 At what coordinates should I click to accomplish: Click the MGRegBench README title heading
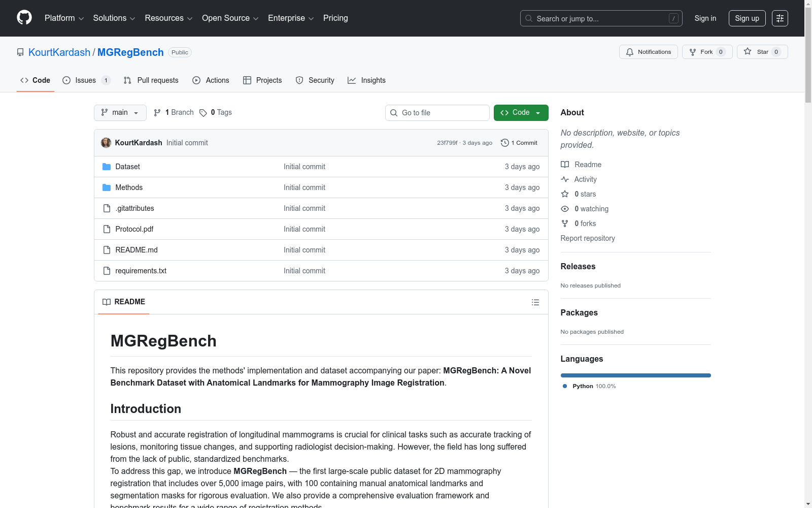(x=163, y=341)
